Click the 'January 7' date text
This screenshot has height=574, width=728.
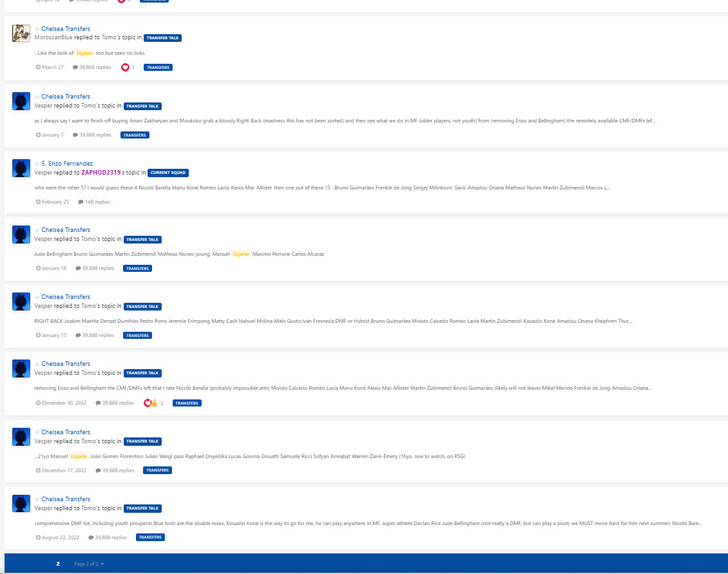click(x=52, y=135)
